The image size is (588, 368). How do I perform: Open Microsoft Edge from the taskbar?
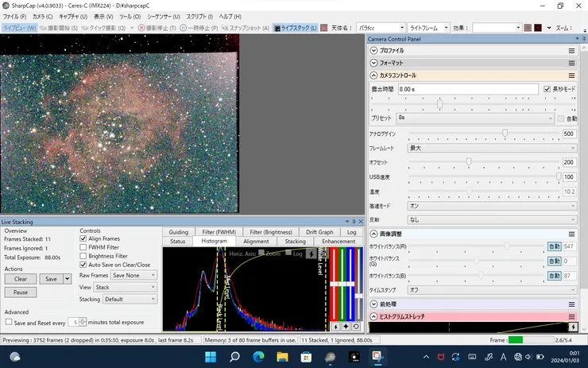click(x=259, y=357)
